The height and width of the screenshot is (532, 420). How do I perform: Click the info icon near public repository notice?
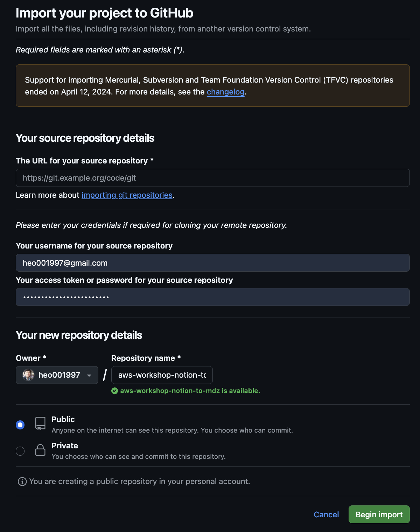click(22, 482)
